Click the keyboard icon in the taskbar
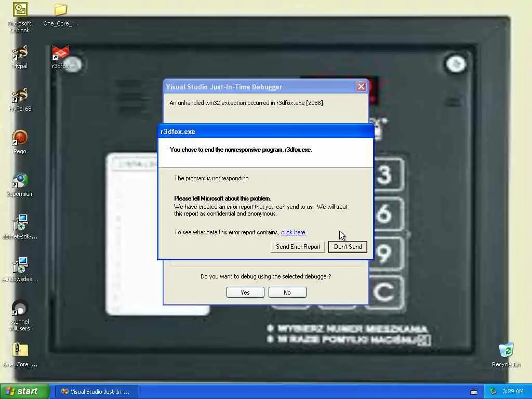Viewport: 532px width, 399px height. point(474,392)
